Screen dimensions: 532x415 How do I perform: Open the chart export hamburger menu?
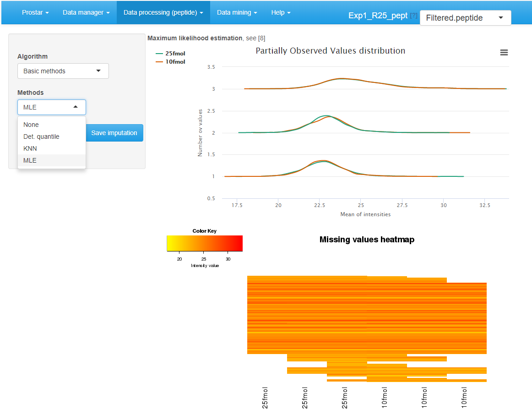click(504, 53)
